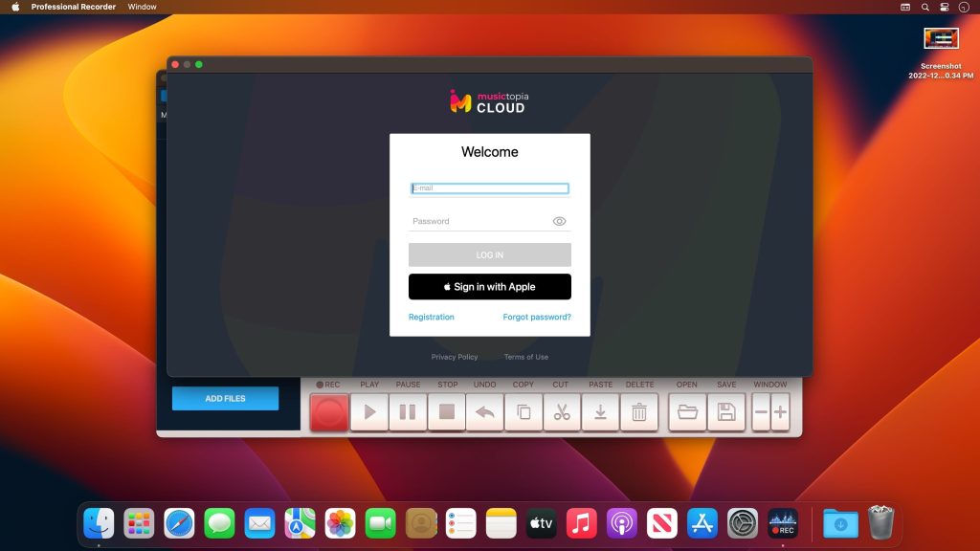Click the Cut scissors icon
This screenshot has width=980, height=551.
tap(562, 412)
